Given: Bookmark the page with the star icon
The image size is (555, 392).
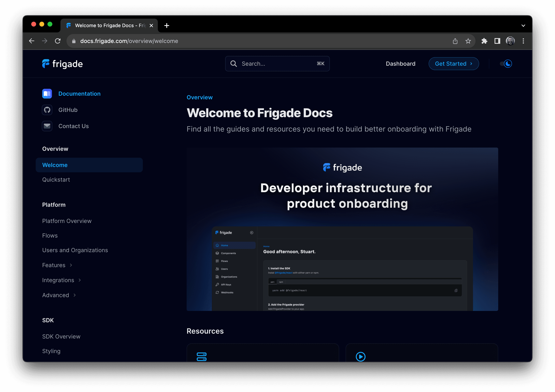Looking at the screenshot, I should (468, 41).
